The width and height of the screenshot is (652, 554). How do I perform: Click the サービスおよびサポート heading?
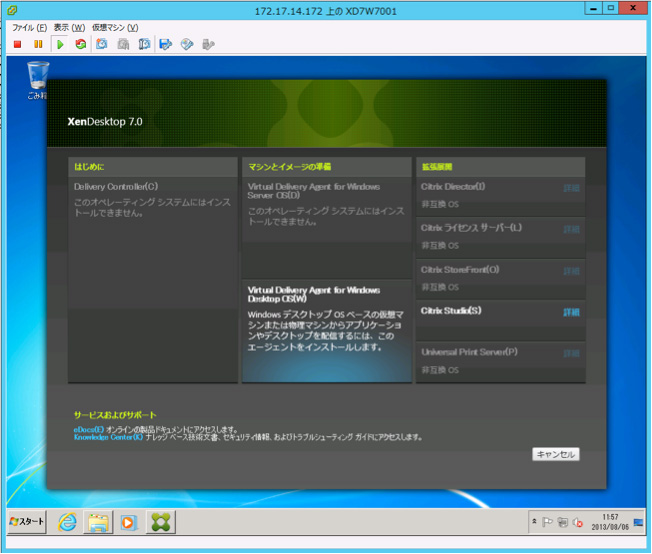115,415
